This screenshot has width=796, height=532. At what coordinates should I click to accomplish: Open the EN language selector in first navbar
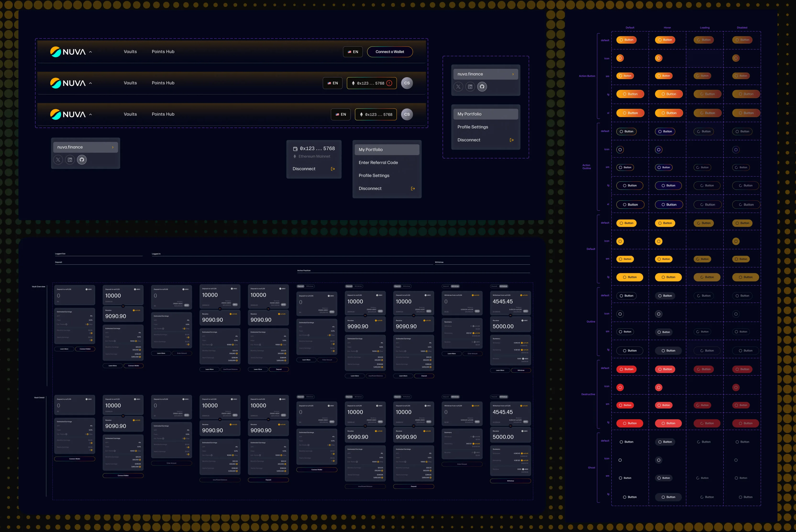[353, 52]
